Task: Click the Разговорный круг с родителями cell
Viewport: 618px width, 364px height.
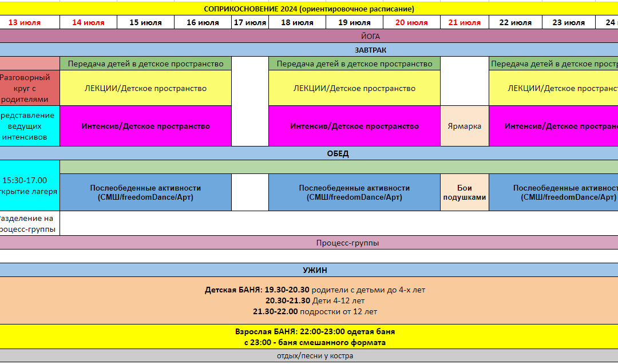Action: [x=30, y=88]
